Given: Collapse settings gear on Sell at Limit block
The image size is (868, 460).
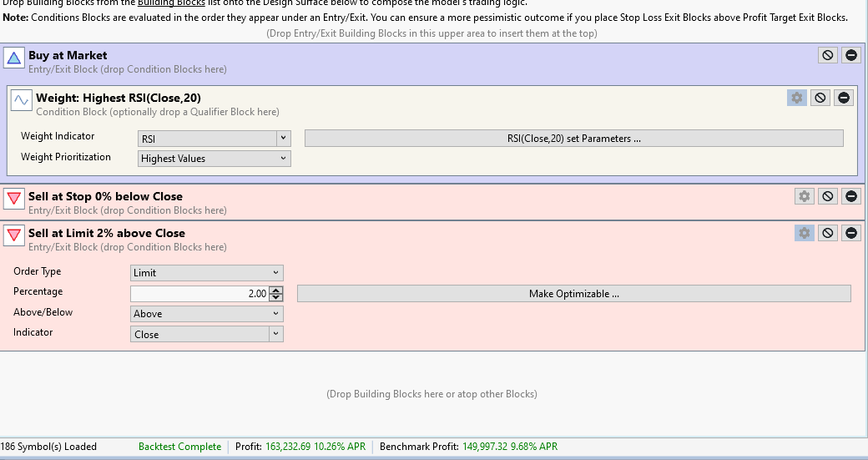Looking at the screenshot, I should tap(804, 233).
